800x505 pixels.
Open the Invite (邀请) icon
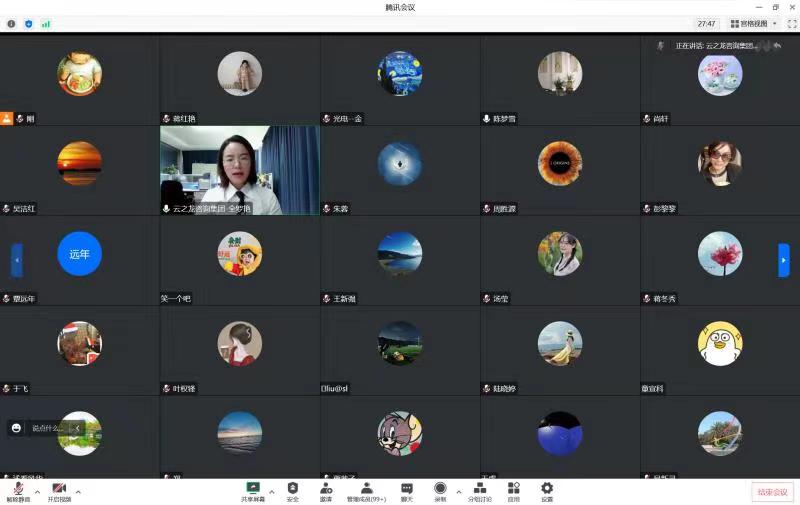tap(326, 490)
